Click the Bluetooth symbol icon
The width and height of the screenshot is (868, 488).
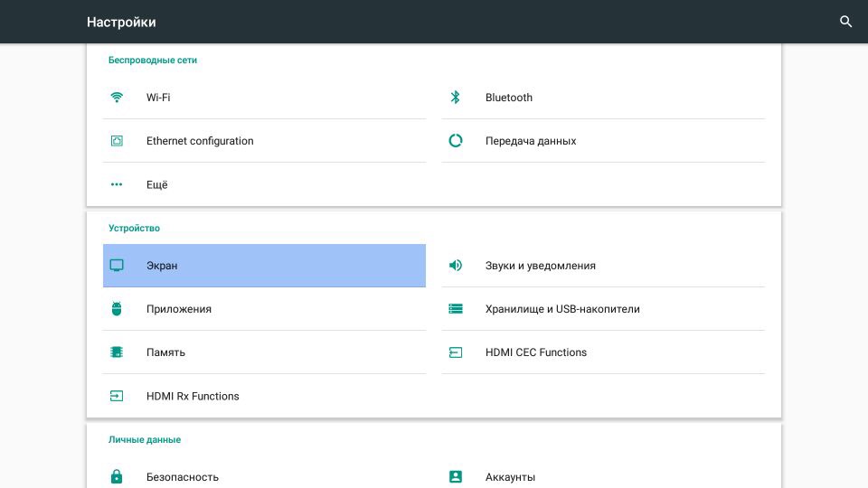456,98
